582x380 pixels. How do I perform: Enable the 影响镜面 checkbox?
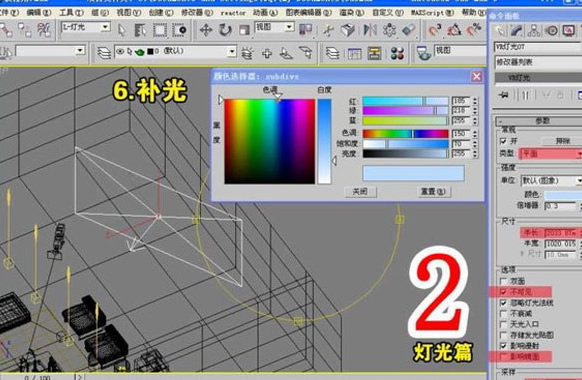coord(503,357)
